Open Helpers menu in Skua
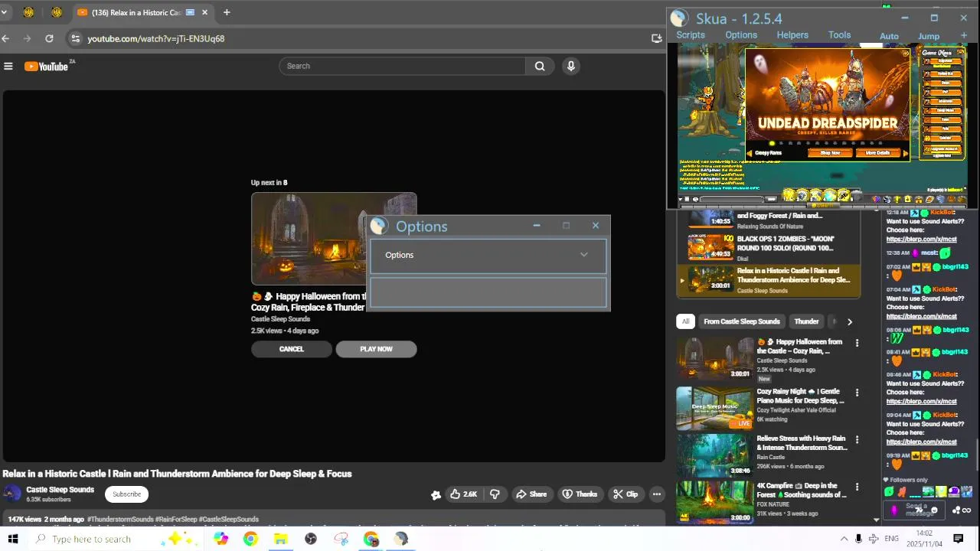This screenshot has width=980, height=551. (792, 35)
